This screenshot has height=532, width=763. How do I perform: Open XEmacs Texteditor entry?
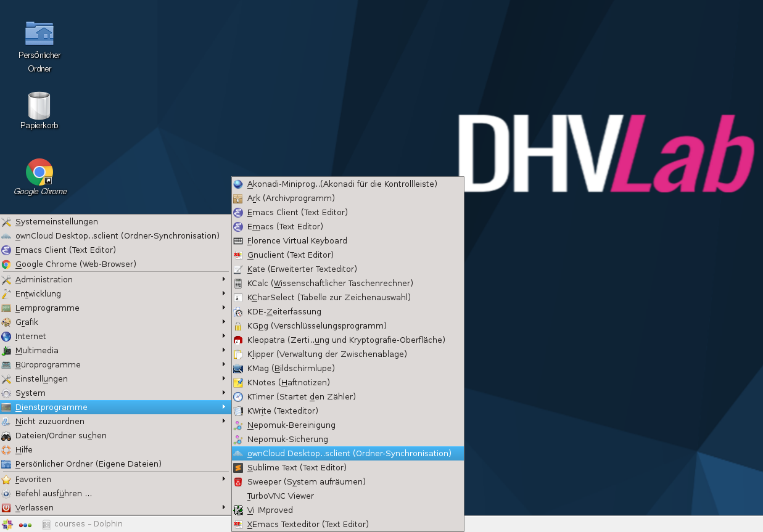[x=348, y=524]
